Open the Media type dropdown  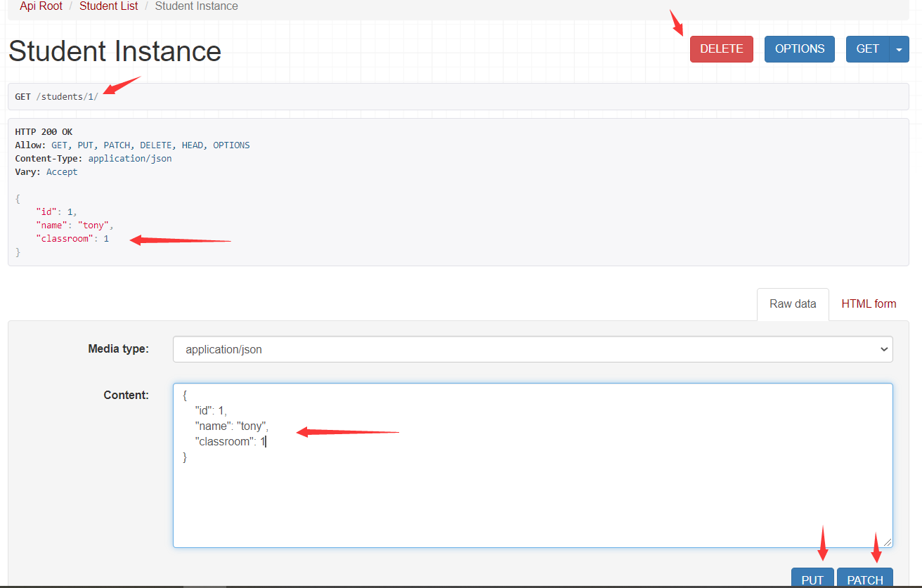coord(533,348)
